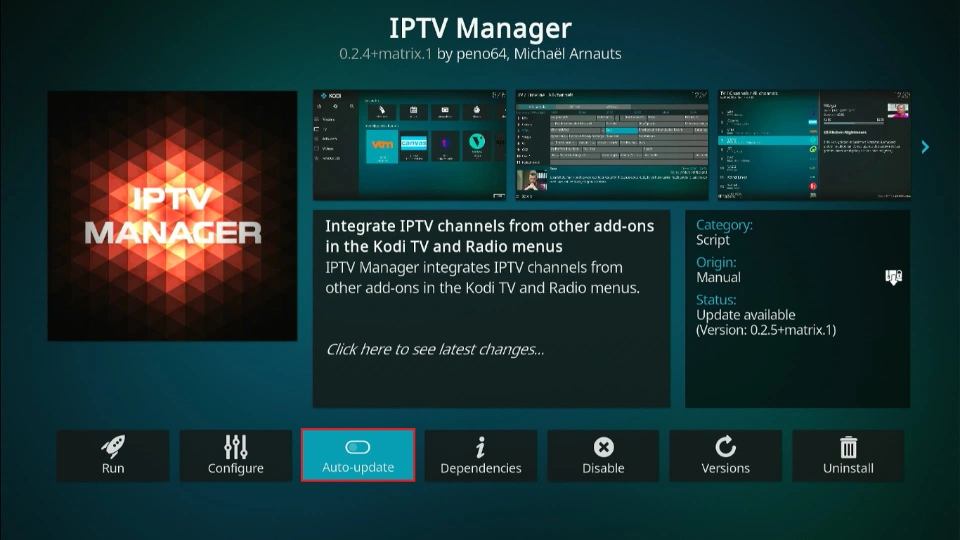Click the 'Update available' status text
Viewport: 960px width, 540px height.
coord(746,315)
